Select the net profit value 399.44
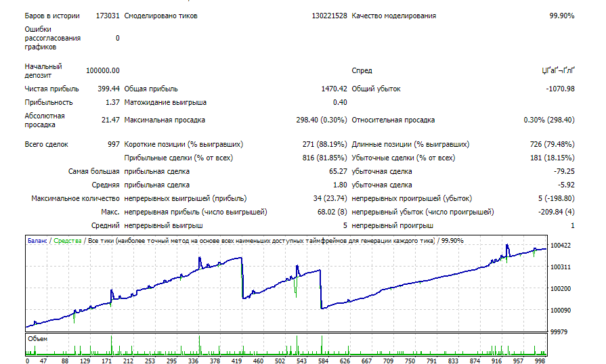 pyautogui.click(x=108, y=89)
